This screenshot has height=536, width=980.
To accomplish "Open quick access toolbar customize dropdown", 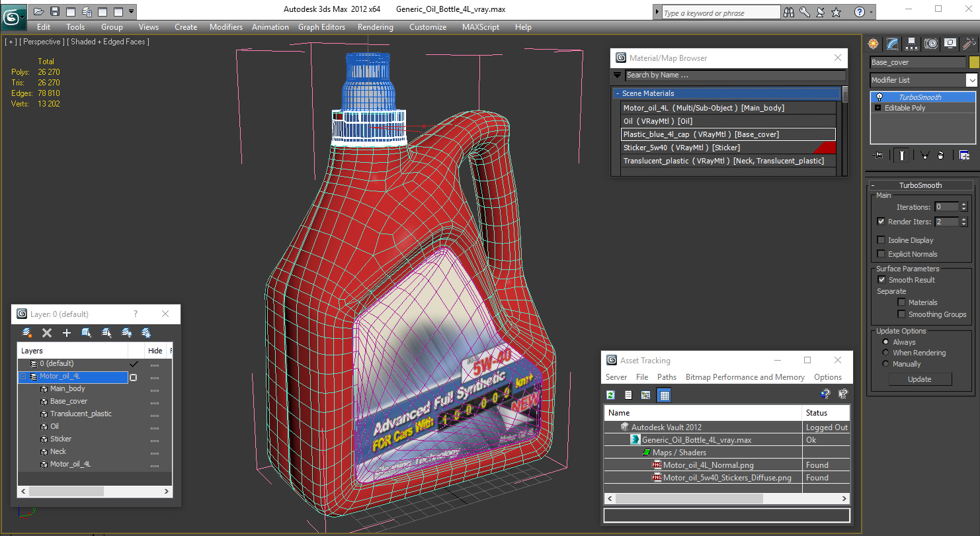I will click(x=132, y=11).
